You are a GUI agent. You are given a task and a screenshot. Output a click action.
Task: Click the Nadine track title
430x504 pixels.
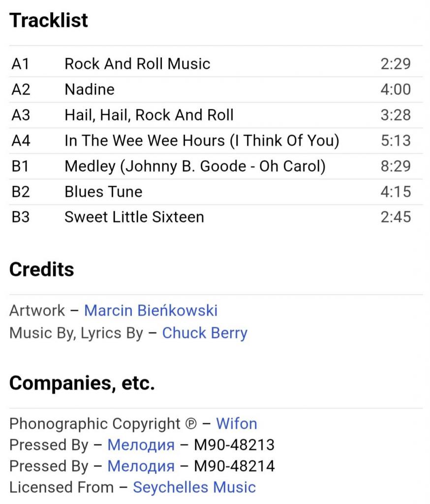click(x=90, y=90)
